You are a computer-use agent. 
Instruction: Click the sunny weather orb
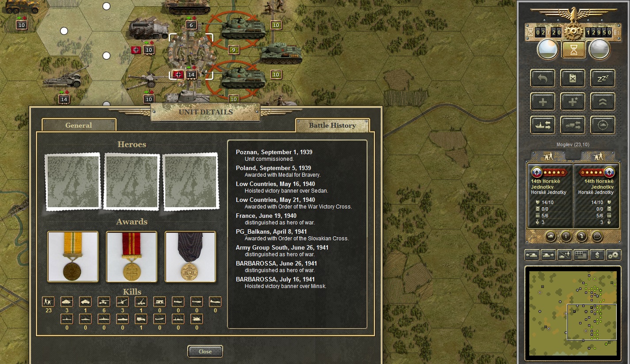point(547,49)
